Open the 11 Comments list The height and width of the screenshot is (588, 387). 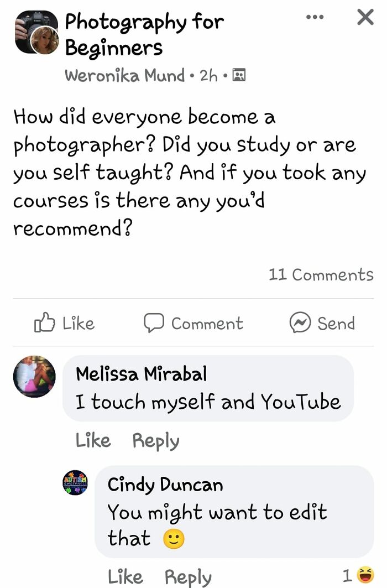(320, 275)
